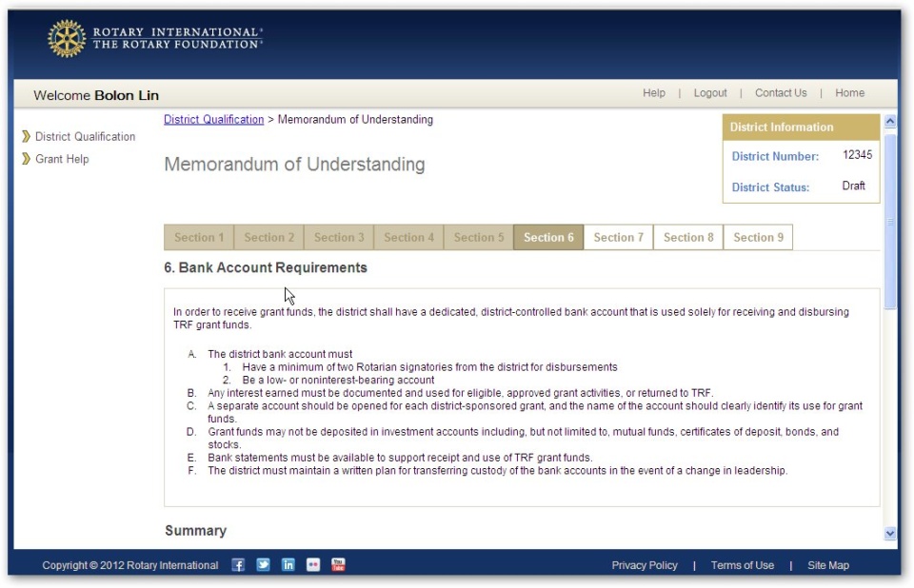Switch to the Section 4 tab
914x588 pixels.
pyautogui.click(x=408, y=237)
